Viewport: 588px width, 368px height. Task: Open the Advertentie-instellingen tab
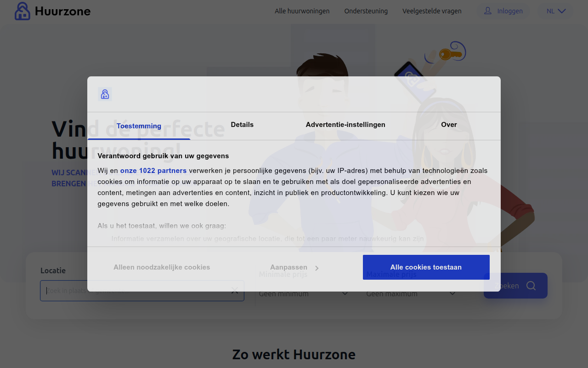[345, 125]
